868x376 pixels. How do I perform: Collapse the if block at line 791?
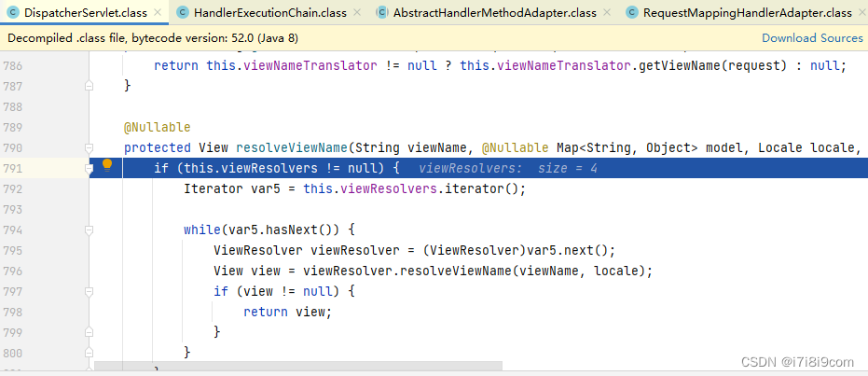click(x=89, y=168)
